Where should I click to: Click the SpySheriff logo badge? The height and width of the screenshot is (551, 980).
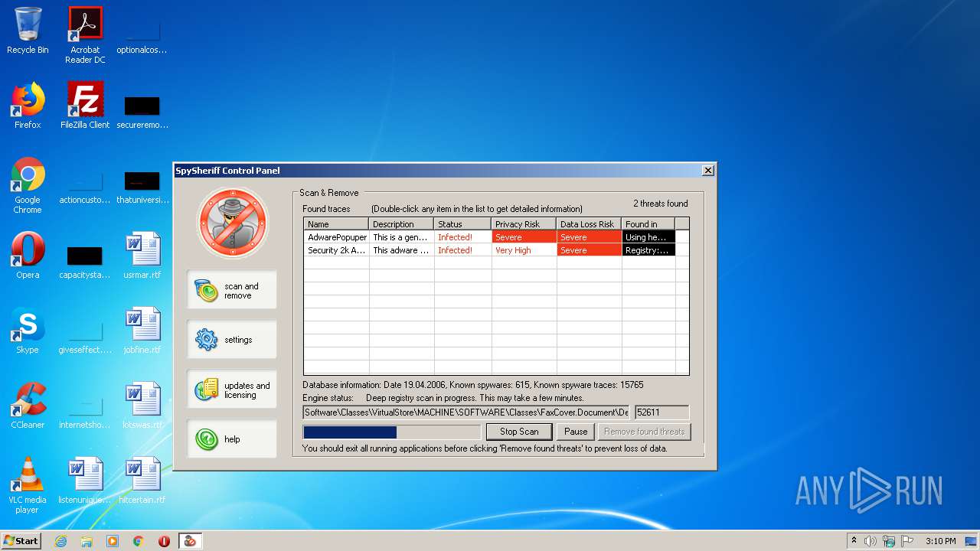[233, 222]
